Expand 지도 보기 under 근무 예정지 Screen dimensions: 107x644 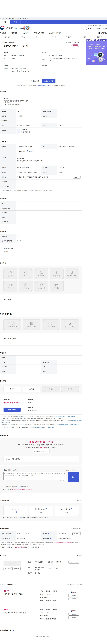tap(76, 177)
